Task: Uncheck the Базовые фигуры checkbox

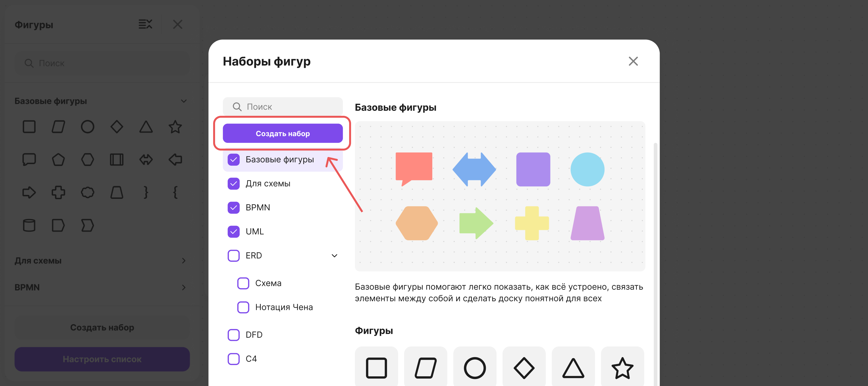Action: tap(233, 159)
